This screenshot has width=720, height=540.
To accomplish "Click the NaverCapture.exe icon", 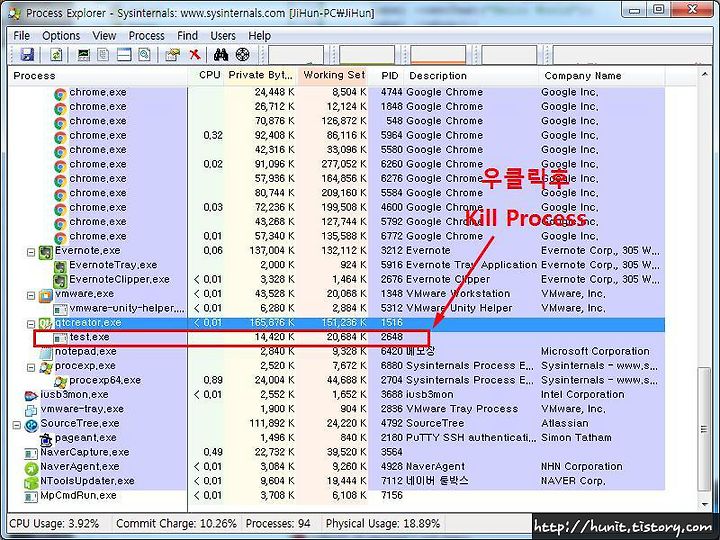I will tap(31, 454).
